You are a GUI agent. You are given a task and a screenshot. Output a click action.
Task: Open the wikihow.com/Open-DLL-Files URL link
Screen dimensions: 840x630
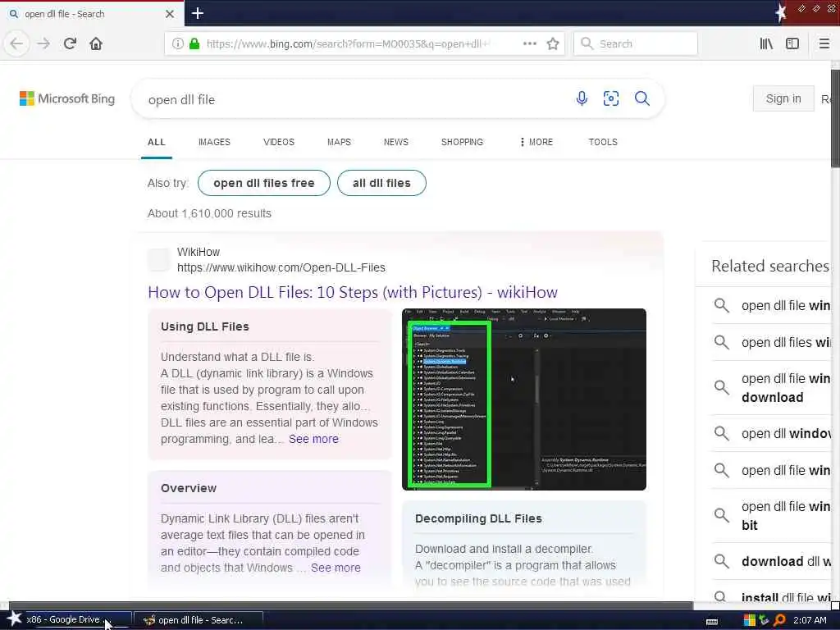pyautogui.click(x=281, y=267)
